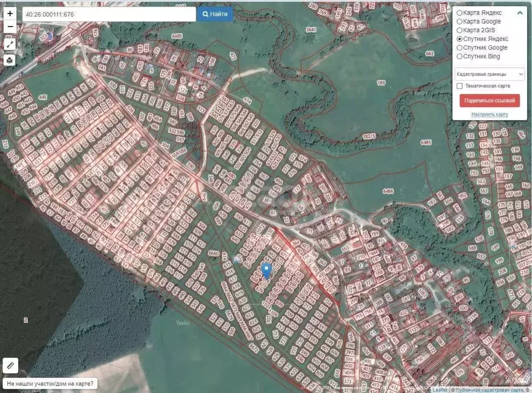Activate the ruler measurement tool
Screen dimensions: 532x393
point(10,365)
